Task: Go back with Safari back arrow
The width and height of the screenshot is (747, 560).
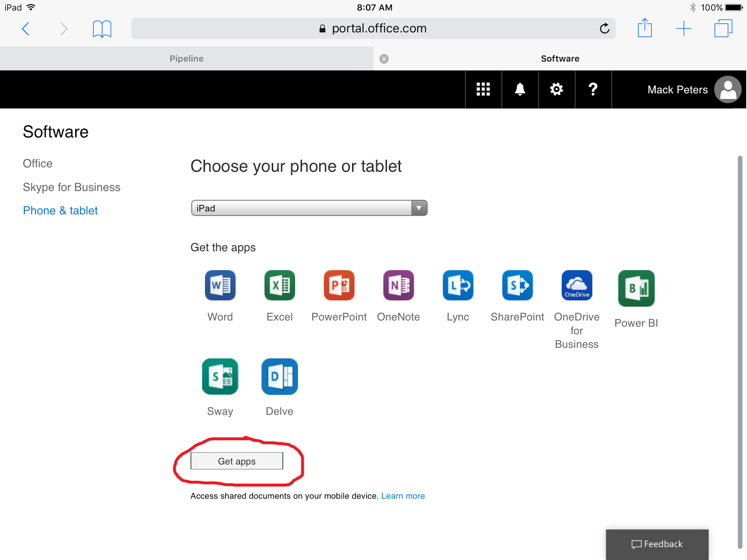Action: (26, 29)
